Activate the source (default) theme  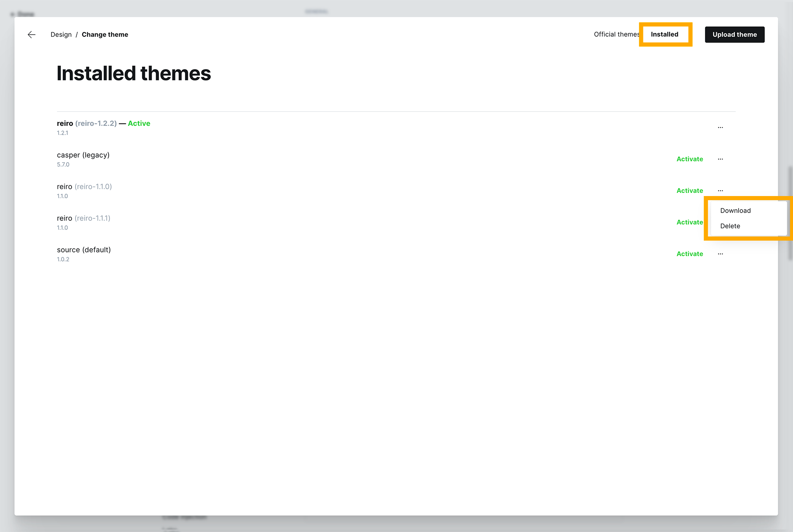click(689, 254)
